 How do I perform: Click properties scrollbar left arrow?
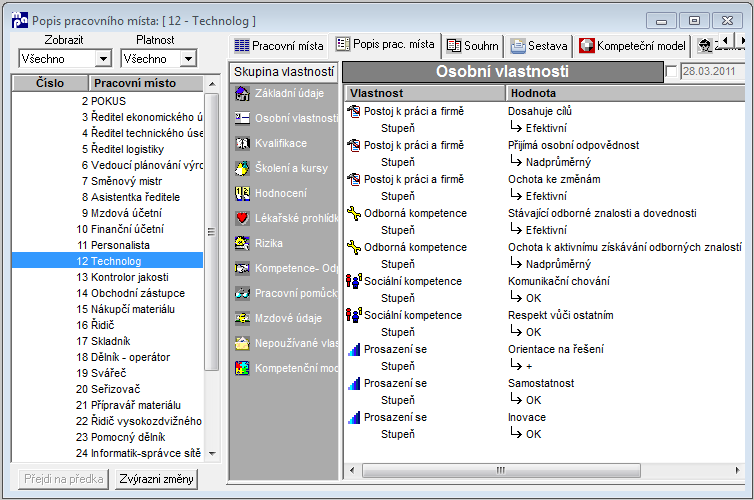click(352, 470)
